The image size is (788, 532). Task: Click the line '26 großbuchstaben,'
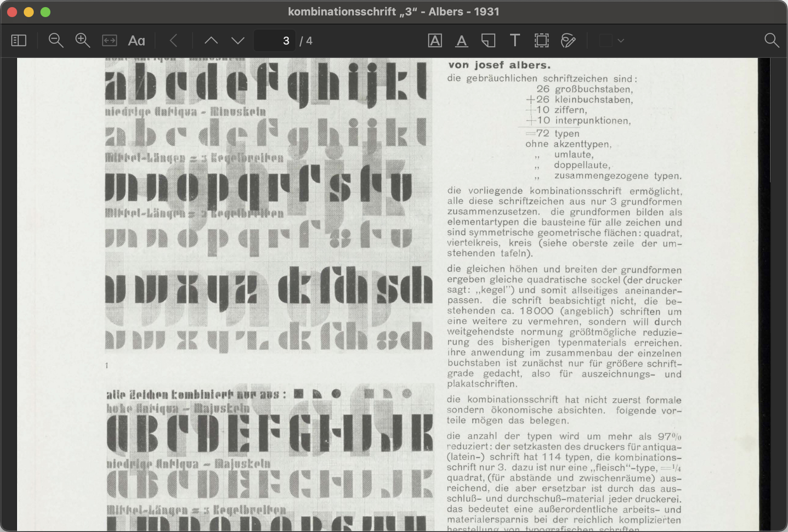(x=585, y=89)
